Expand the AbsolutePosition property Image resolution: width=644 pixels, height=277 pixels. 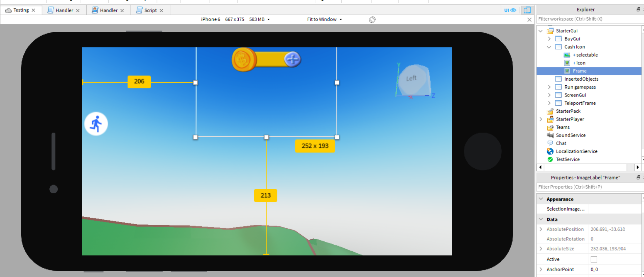click(541, 229)
